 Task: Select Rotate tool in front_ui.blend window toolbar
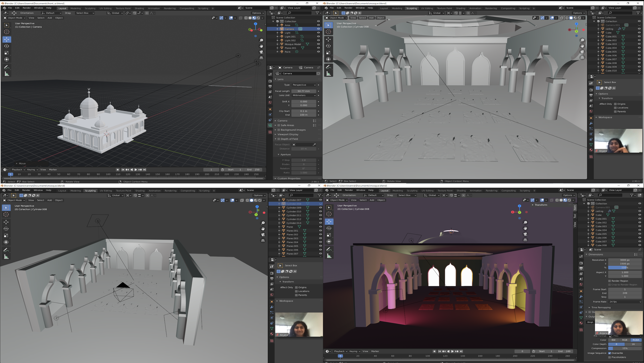coord(7,46)
